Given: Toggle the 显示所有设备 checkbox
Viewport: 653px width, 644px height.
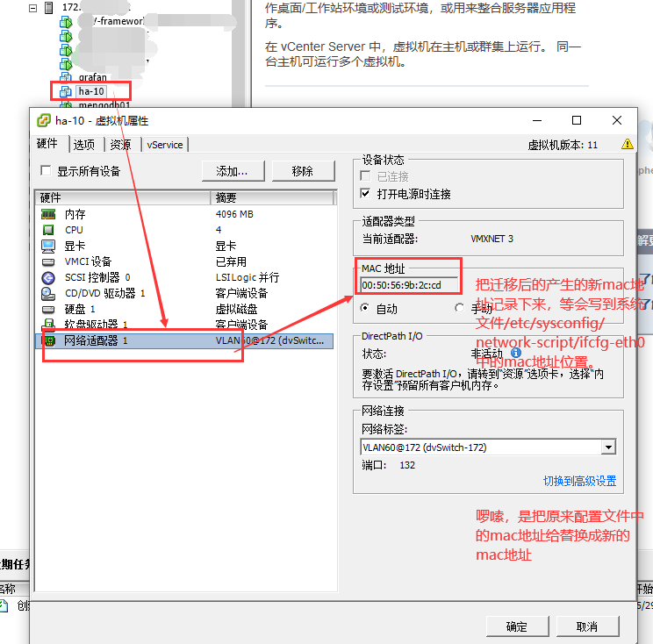Looking at the screenshot, I should click(46, 171).
